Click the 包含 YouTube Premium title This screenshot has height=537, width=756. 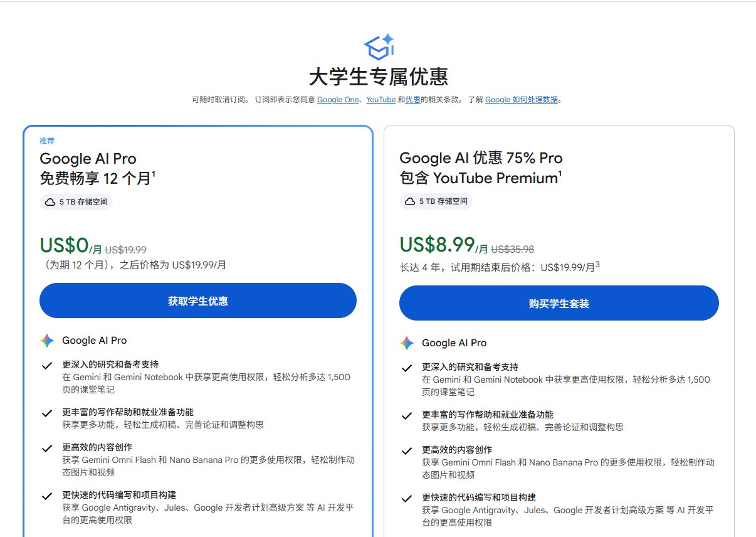(480, 178)
